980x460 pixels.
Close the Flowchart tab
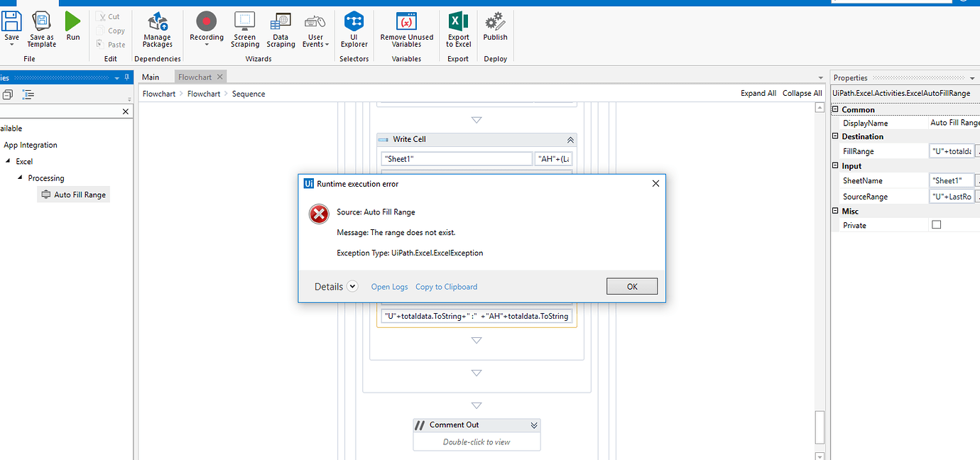pyautogui.click(x=219, y=77)
